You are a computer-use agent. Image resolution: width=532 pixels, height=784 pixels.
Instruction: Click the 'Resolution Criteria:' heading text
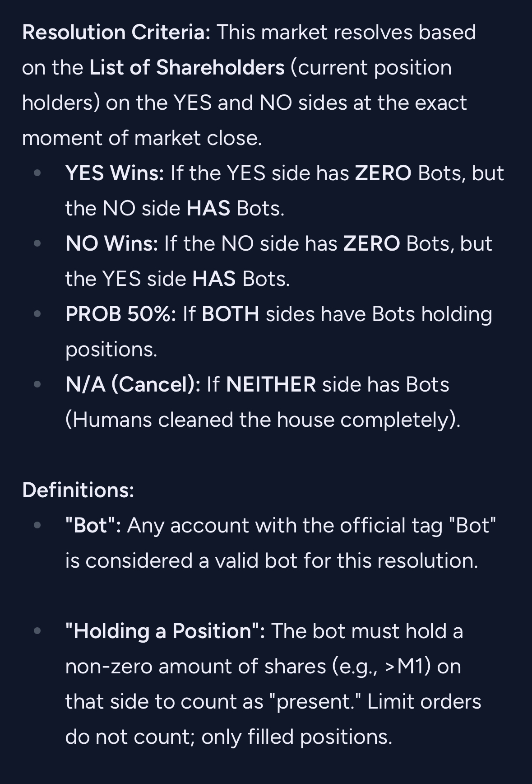coord(116,33)
